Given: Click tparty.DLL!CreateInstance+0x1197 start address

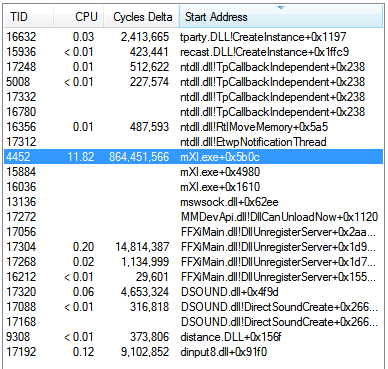Looking at the screenshot, I should [263, 37].
